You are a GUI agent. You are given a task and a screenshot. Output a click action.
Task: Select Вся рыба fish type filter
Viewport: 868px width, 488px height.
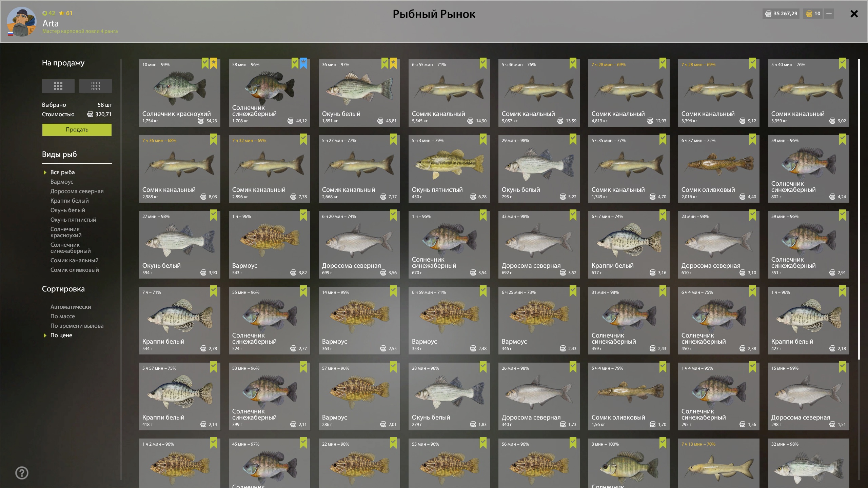pos(63,172)
